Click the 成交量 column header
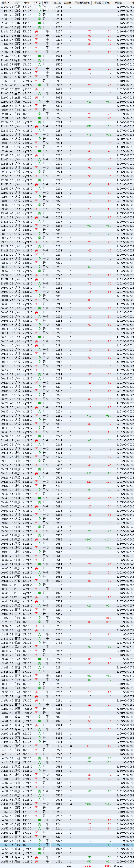This screenshot has width=134, height=868. point(67,2)
